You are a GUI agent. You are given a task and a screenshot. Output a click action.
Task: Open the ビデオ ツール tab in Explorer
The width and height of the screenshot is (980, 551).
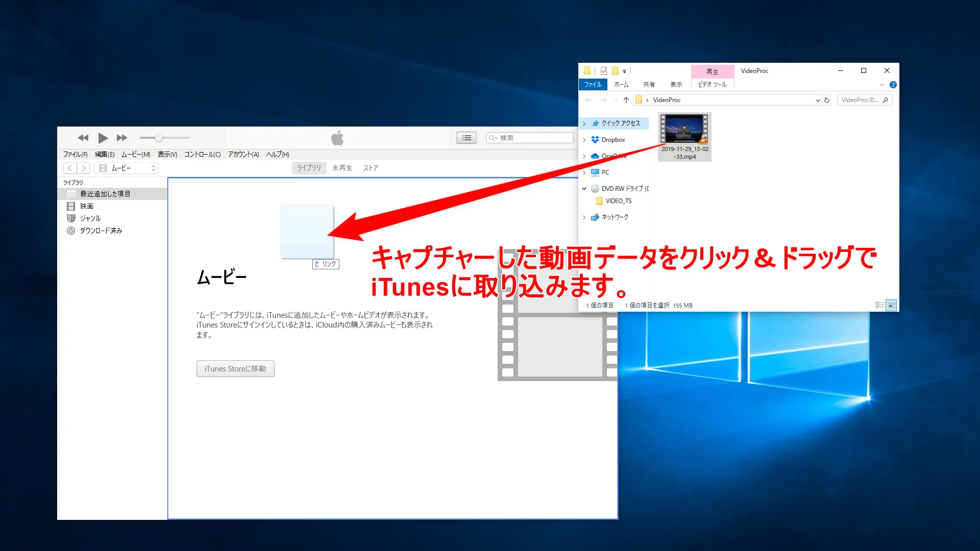click(x=713, y=85)
